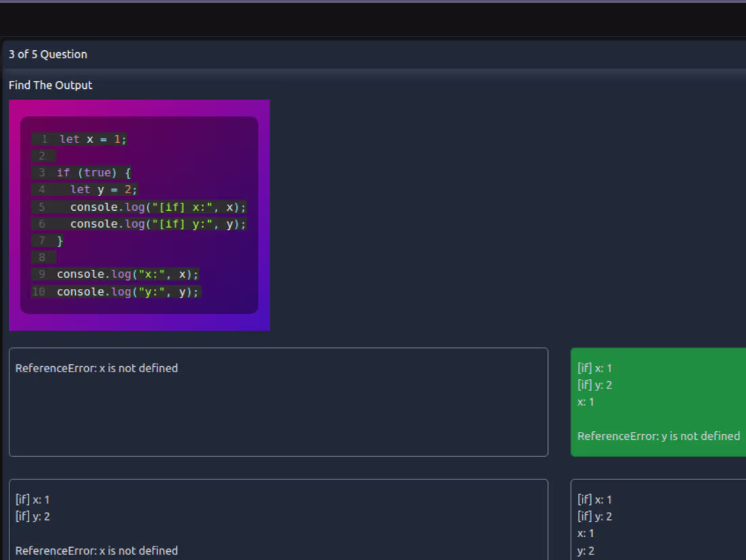Click the '3 of 5 Question' header
Screen dimensions: 746x560
48,54
